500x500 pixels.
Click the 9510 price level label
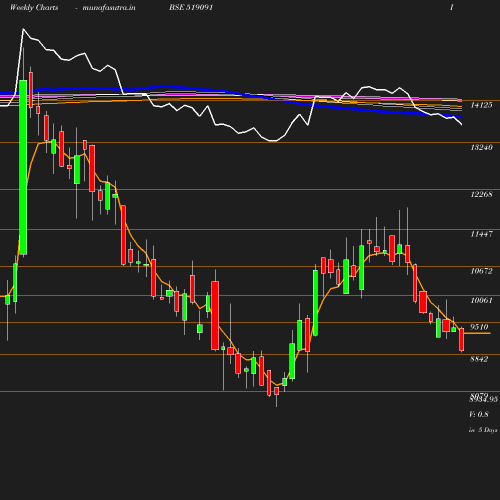coord(479,327)
